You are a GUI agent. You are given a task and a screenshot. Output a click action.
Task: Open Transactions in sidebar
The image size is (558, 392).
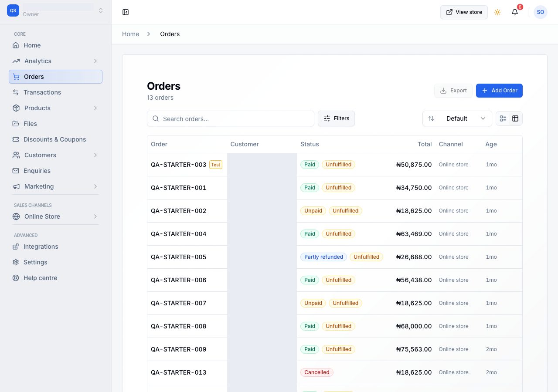pyautogui.click(x=55, y=92)
